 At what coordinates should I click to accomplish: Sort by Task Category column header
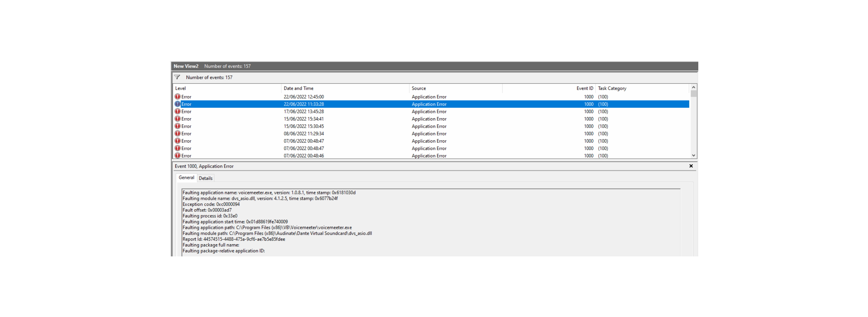click(642, 88)
